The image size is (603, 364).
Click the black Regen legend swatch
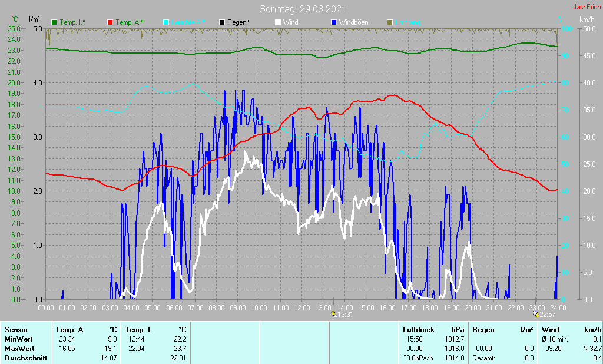click(222, 22)
